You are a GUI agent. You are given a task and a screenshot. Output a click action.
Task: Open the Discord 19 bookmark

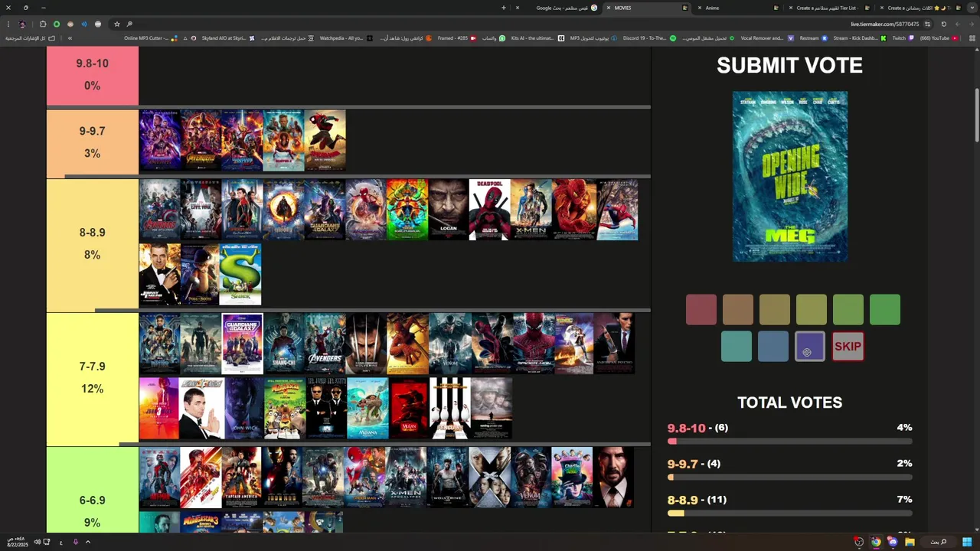pyautogui.click(x=648, y=38)
